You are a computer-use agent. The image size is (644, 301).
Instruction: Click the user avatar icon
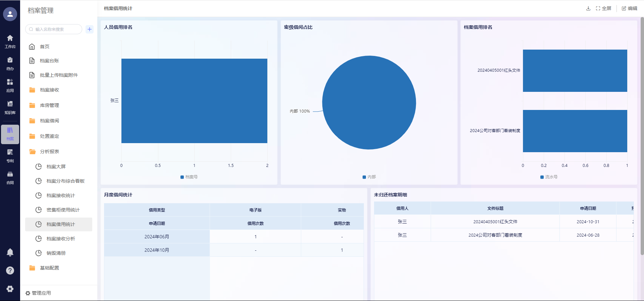tap(10, 14)
